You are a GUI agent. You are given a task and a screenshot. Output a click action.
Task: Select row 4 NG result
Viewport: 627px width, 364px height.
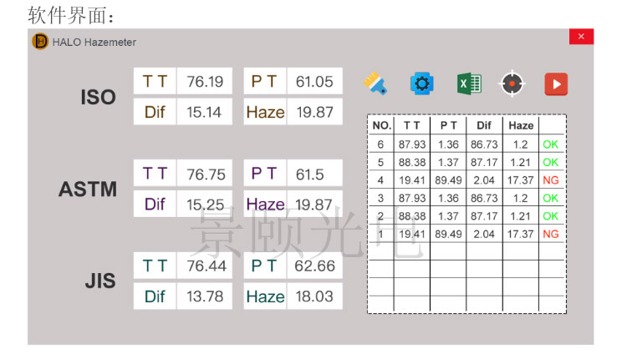pyautogui.click(x=551, y=180)
